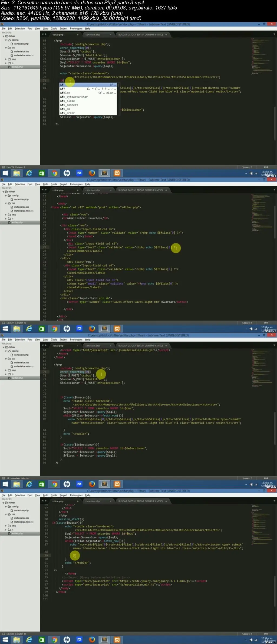
Task: Click the code minimap in the 00:01:50 frame
Action: pos(261,56)
